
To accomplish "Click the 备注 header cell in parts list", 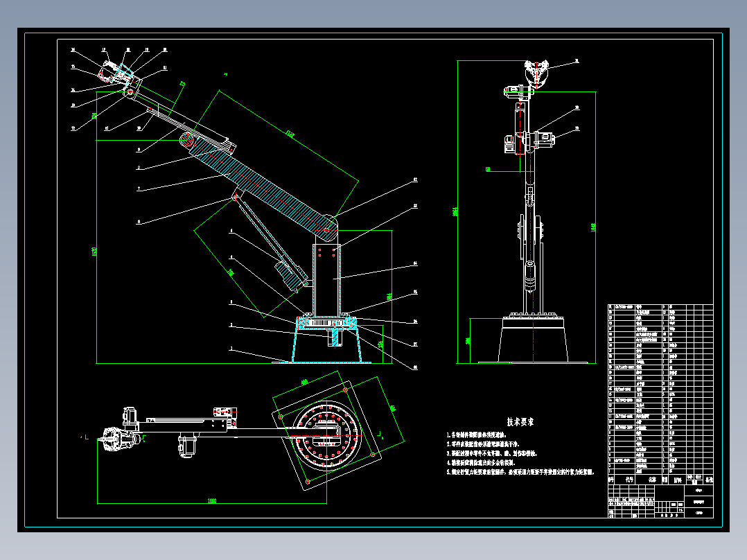I will point(708,480).
